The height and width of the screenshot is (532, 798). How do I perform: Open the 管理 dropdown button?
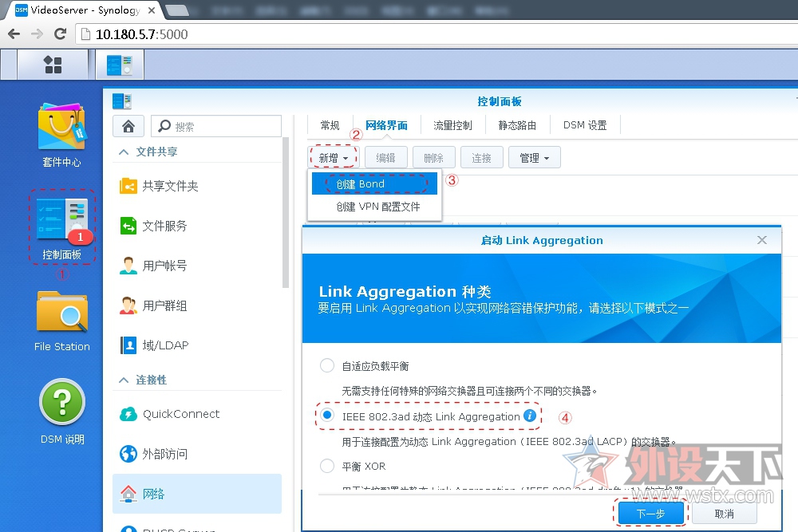pos(535,158)
